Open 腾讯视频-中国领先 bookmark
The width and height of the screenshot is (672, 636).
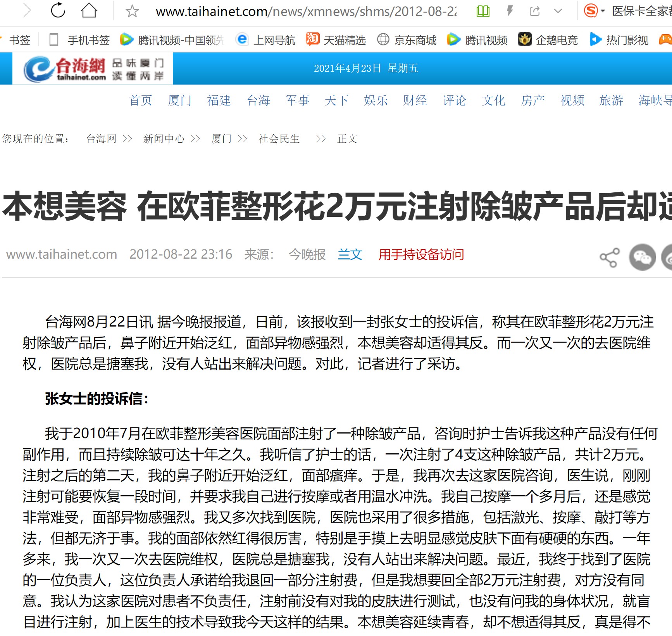tap(172, 40)
